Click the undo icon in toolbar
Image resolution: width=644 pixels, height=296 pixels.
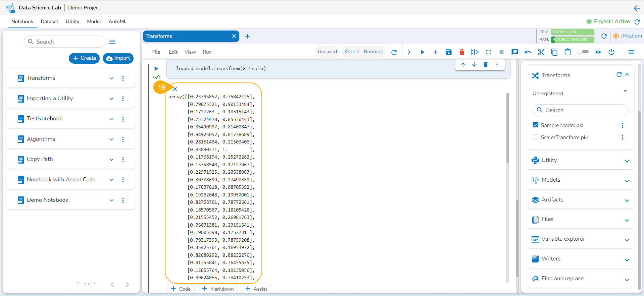(x=528, y=52)
